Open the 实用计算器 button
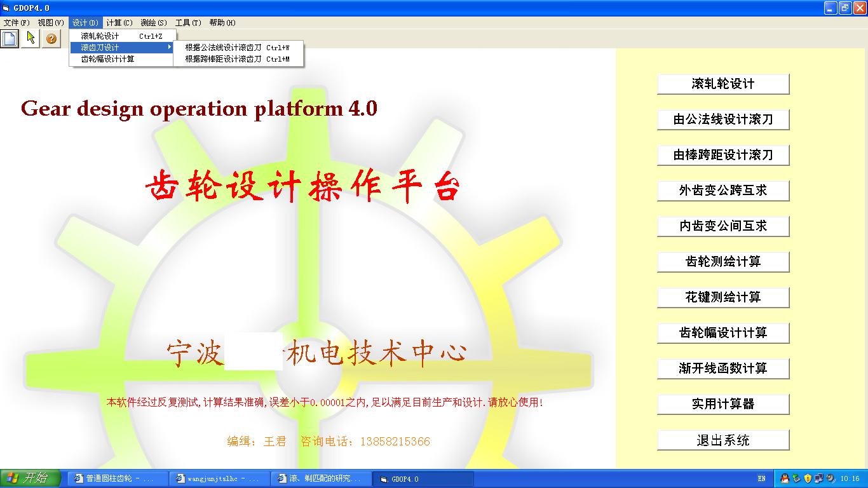Viewport: 868px width, 488px height. click(723, 404)
